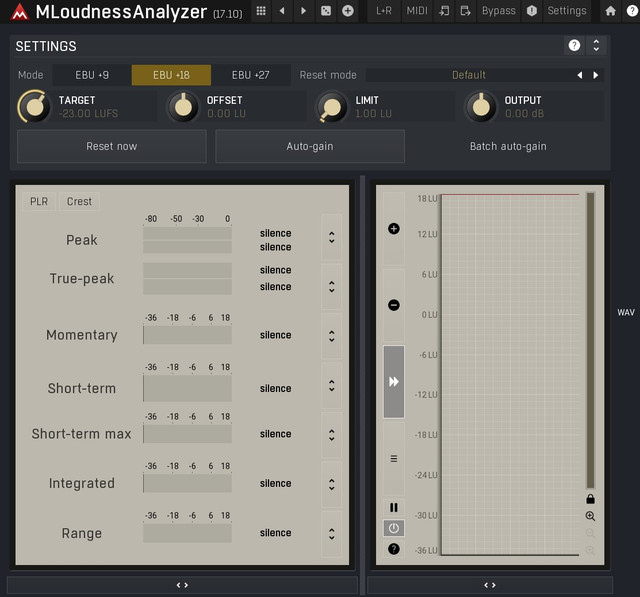Expand the Integrated meter options arrows
Viewport: 640px width, 597px height.
tap(331, 484)
